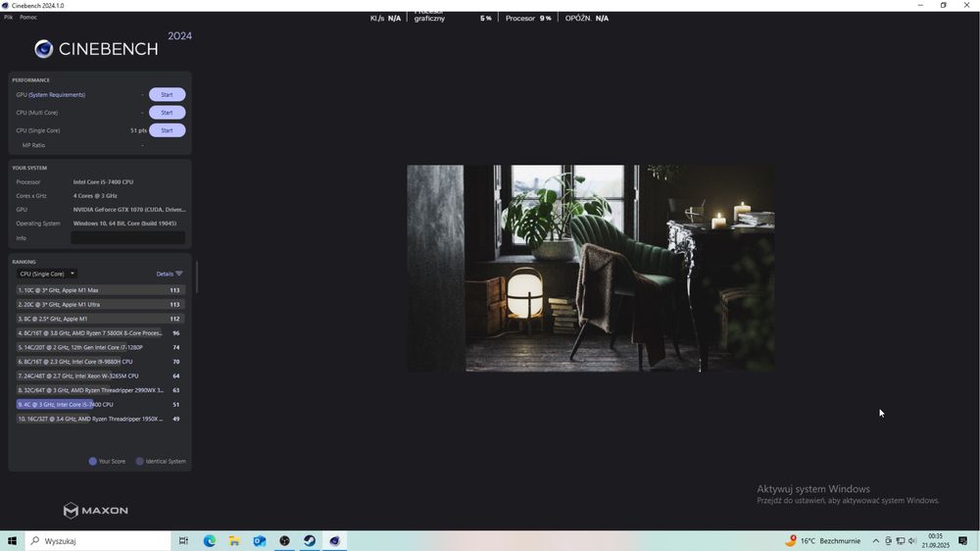Click the NVIDIA GeForce GTX 1070 GPU value
This screenshot has height=551, width=980.
pos(129,210)
